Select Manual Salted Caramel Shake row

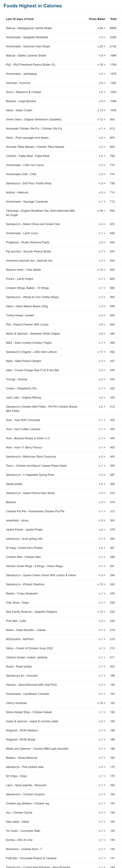click(61, 56)
